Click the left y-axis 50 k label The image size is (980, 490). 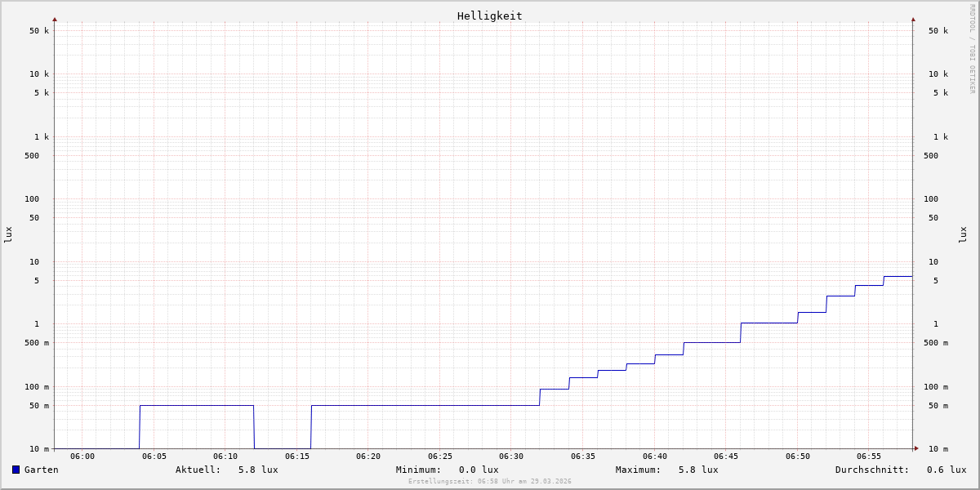pos(39,31)
